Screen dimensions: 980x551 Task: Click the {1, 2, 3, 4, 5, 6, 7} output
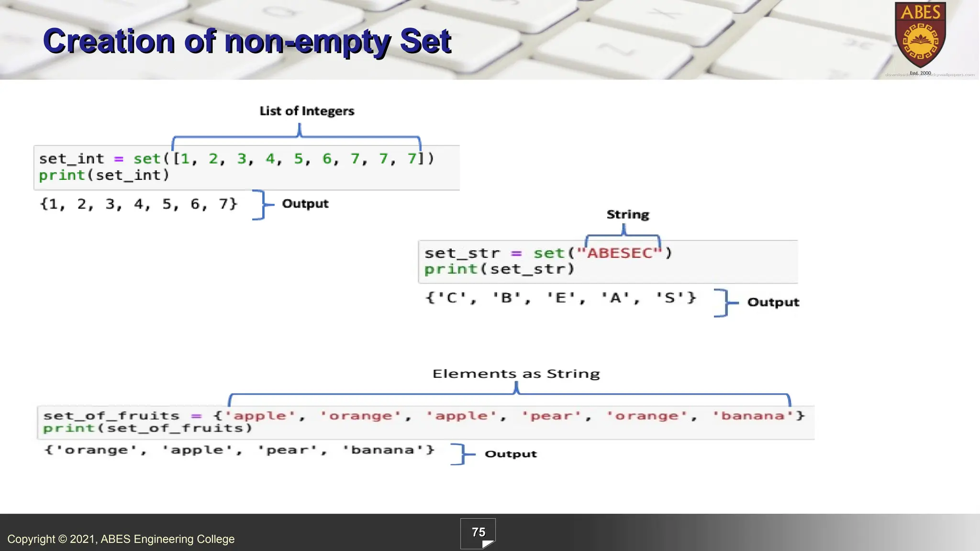[138, 204]
